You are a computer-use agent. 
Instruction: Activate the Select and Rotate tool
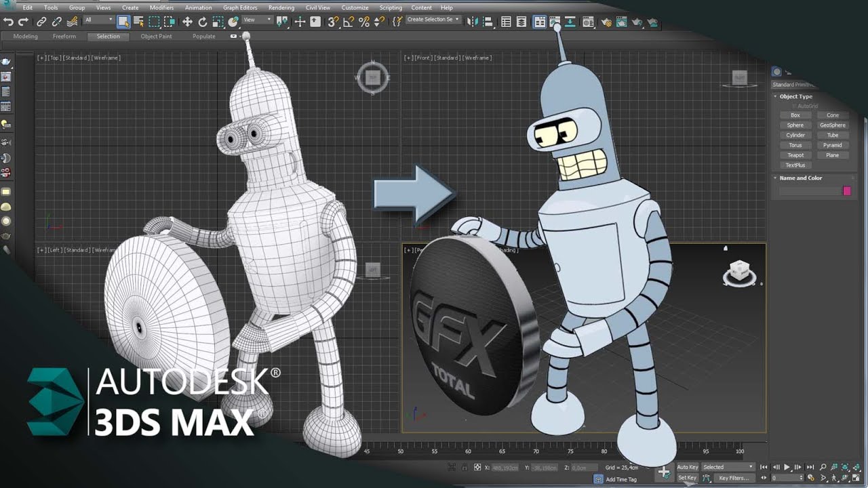pos(202,22)
